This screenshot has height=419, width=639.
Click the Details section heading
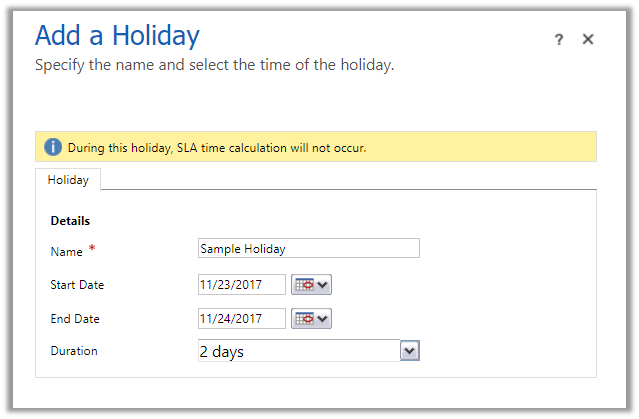point(70,220)
